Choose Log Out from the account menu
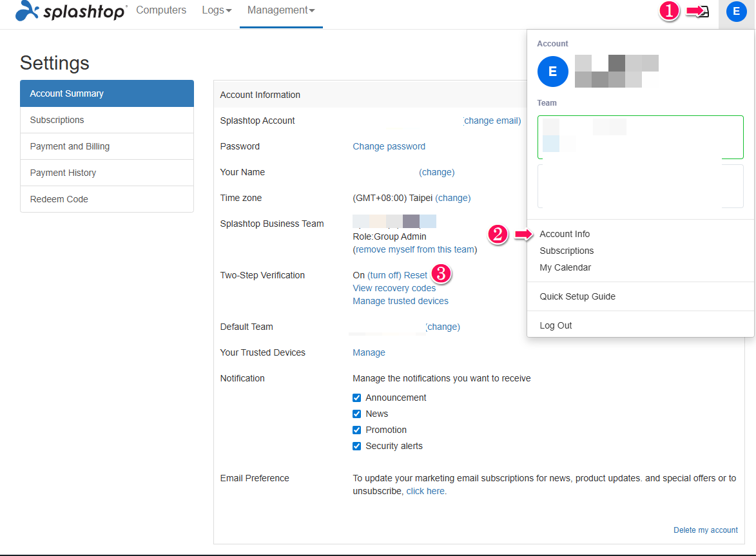The image size is (756, 556). point(556,325)
